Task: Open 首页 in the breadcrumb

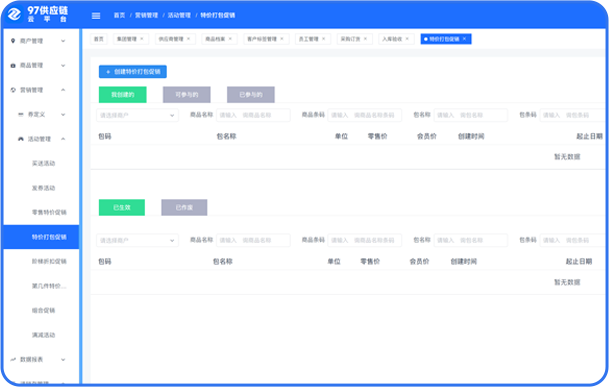Action: click(120, 16)
